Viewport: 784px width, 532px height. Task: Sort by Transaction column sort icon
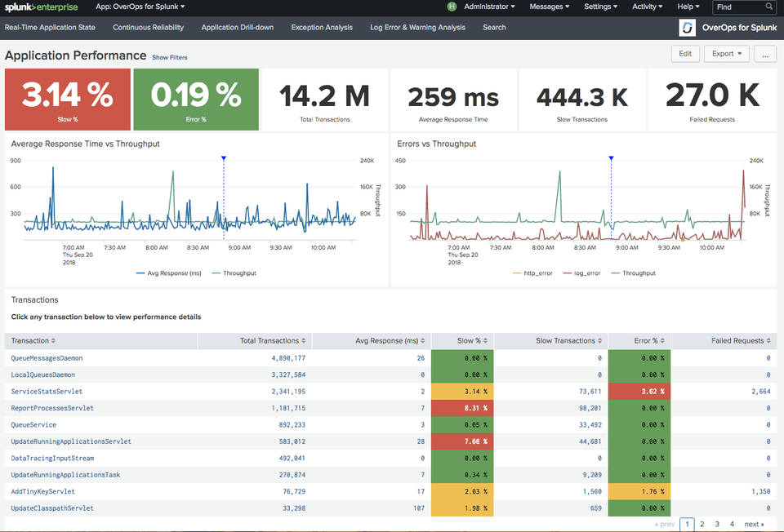point(54,341)
